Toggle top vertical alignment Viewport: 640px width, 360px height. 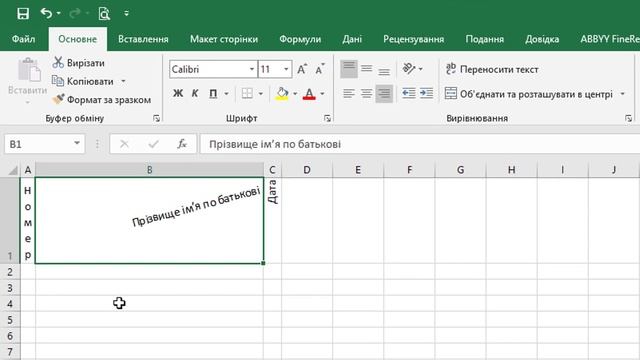pos(349,69)
